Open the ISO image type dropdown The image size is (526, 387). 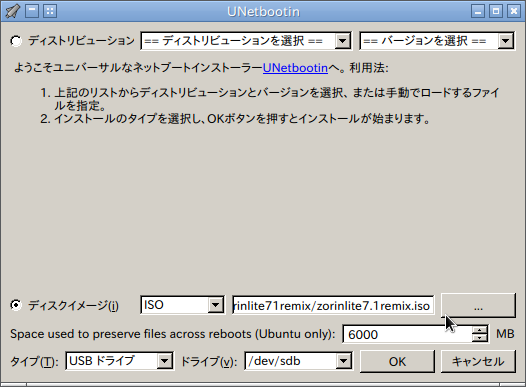182,305
